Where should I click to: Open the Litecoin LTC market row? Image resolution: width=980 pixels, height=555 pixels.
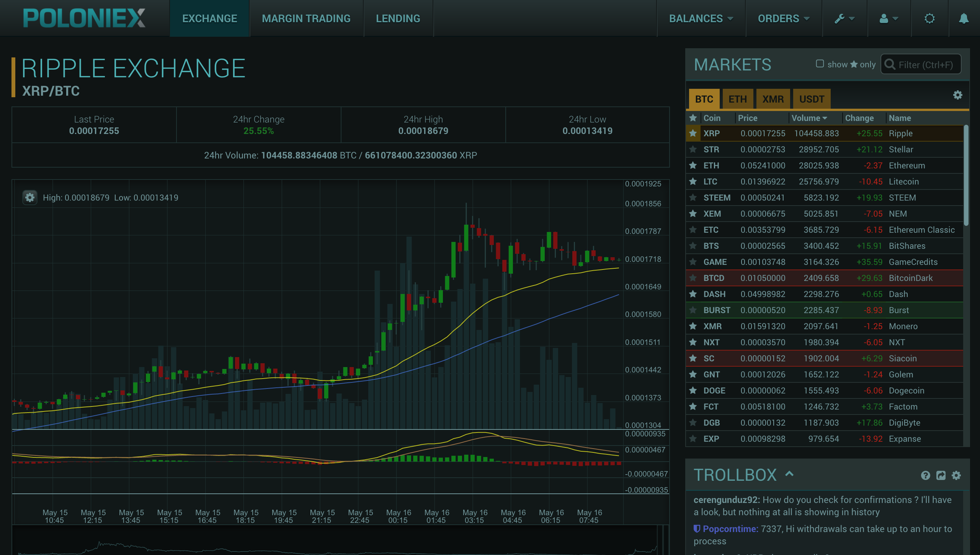click(825, 181)
